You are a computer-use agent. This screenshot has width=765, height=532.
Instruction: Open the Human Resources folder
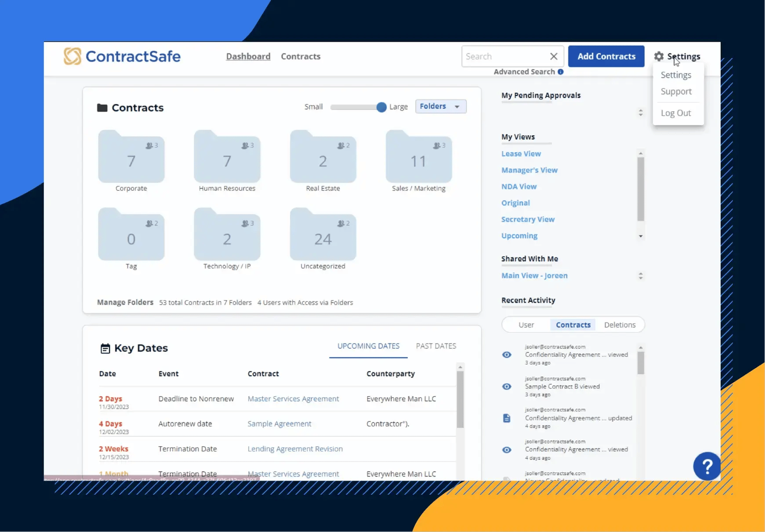coord(227,156)
